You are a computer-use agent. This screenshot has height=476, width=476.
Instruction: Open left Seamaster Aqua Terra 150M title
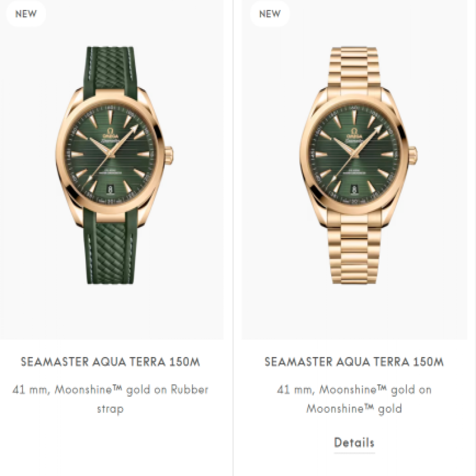pyautogui.click(x=110, y=362)
